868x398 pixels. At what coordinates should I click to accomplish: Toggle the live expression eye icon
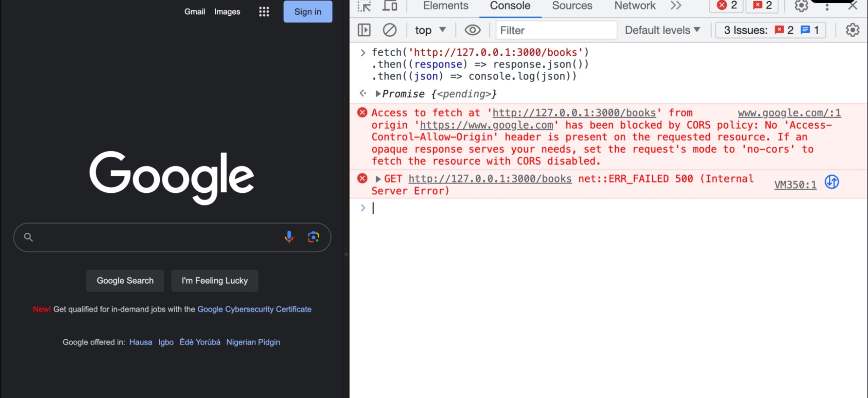coord(472,30)
